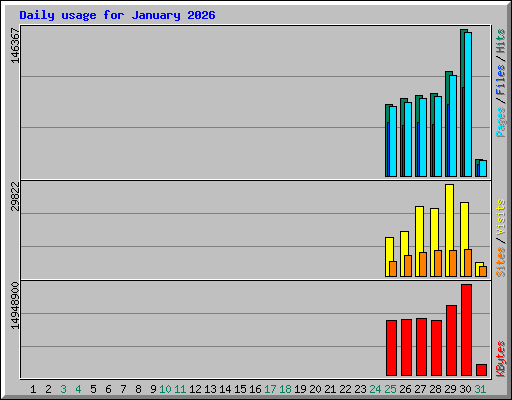The width and height of the screenshot is (512, 400).
Task: Click day 15 on the x-axis
Action: pyautogui.click(x=240, y=389)
